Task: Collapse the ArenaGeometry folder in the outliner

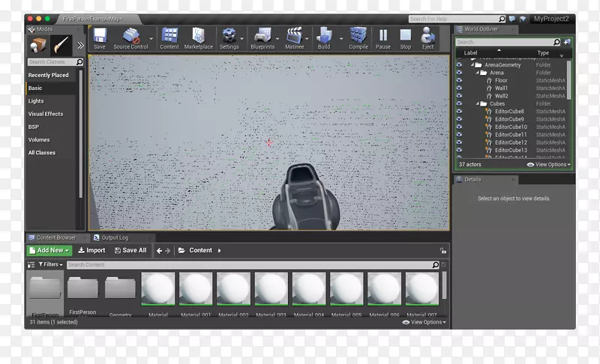Action: click(x=472, y=65)
